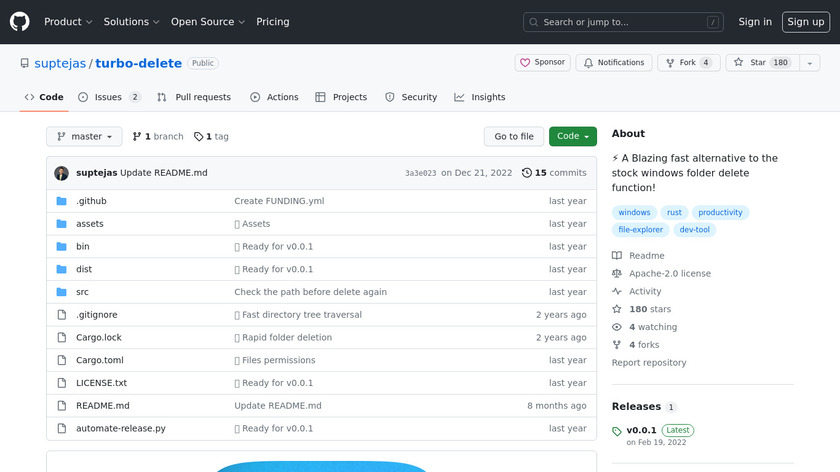Open the README.md file link
Screen dimensions: 840x472
102,406
